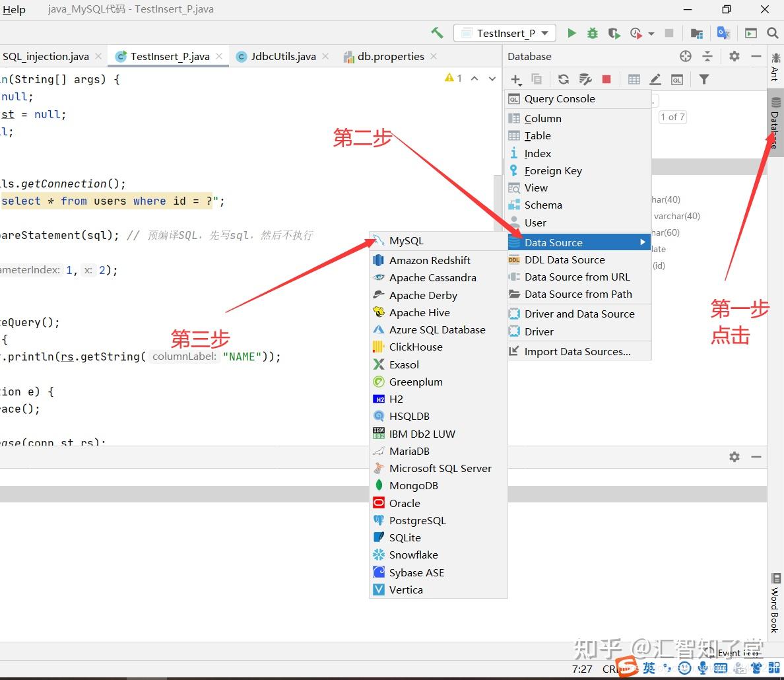The image size is (784, 680).
Task: Select Table in the new menu
Action: point(579,135)
